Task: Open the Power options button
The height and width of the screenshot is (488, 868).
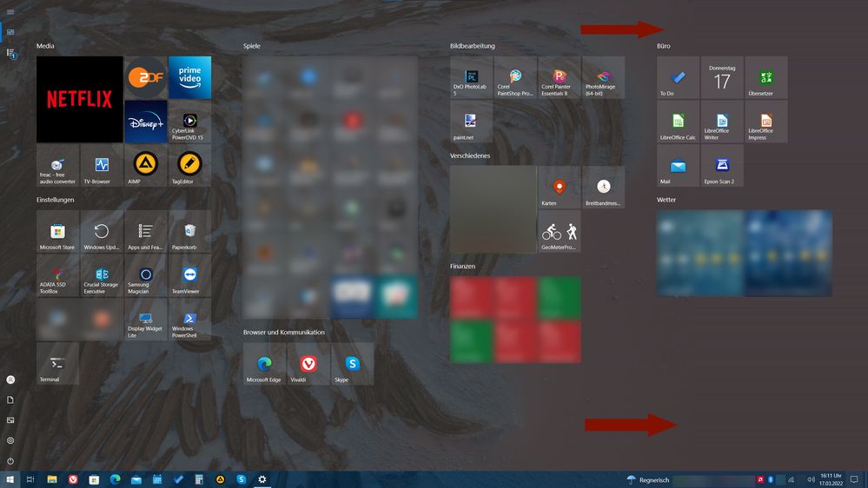Action: (x=10, y=461)
